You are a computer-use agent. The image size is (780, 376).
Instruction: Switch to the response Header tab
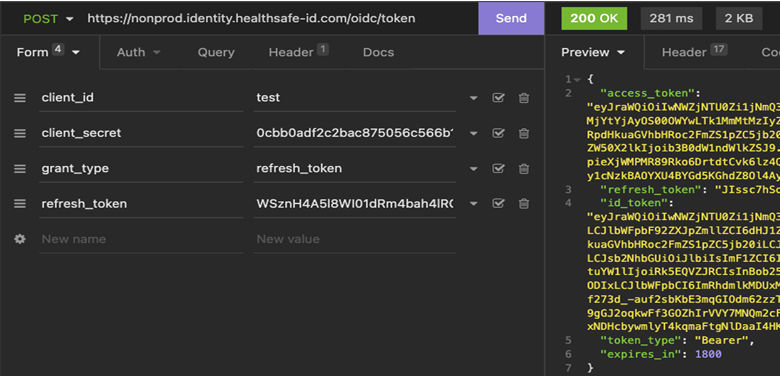(694, 52)
